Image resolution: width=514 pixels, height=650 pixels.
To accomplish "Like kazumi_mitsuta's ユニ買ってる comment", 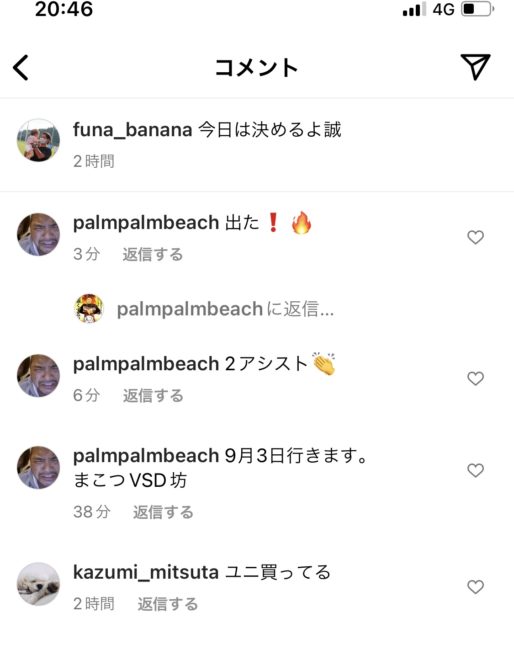I will 475,587.
